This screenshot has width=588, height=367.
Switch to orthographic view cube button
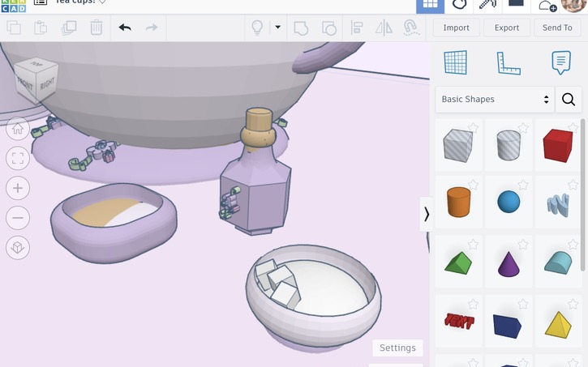point(18,248)
